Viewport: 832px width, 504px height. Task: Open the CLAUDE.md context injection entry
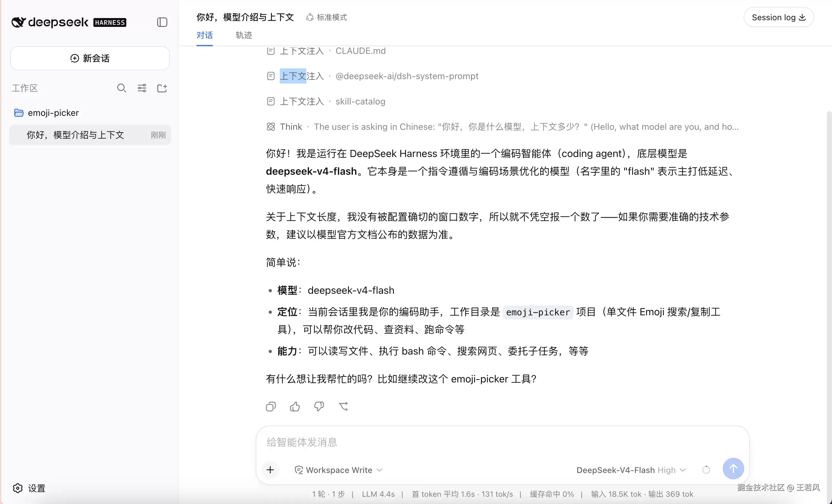point(326,51)
